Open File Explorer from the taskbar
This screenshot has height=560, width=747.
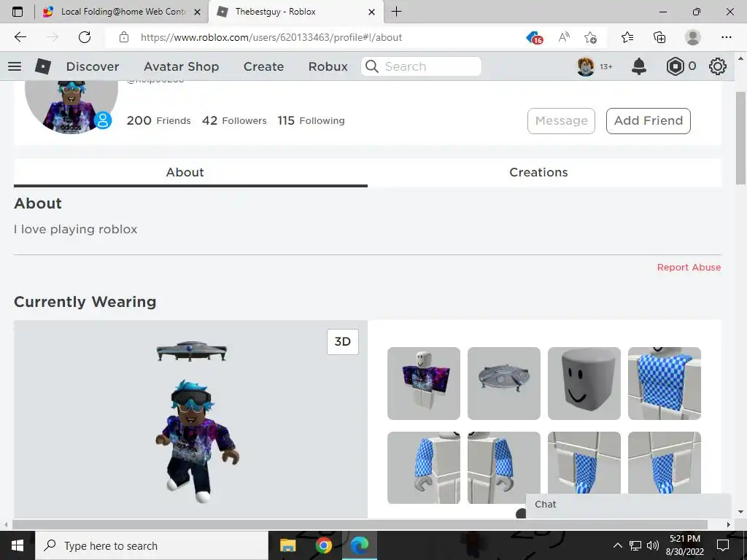(x=287, y=545)
